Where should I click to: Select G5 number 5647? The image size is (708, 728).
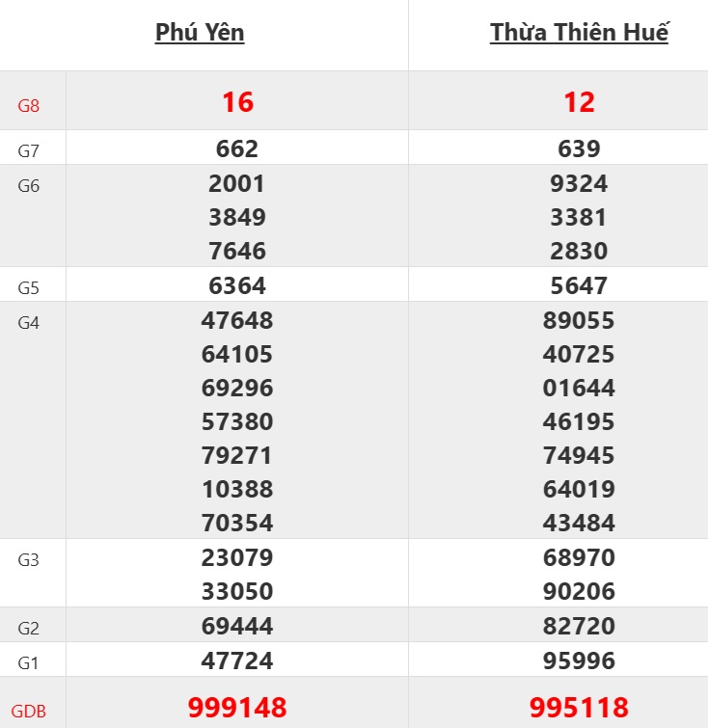(x=579, y=286)
